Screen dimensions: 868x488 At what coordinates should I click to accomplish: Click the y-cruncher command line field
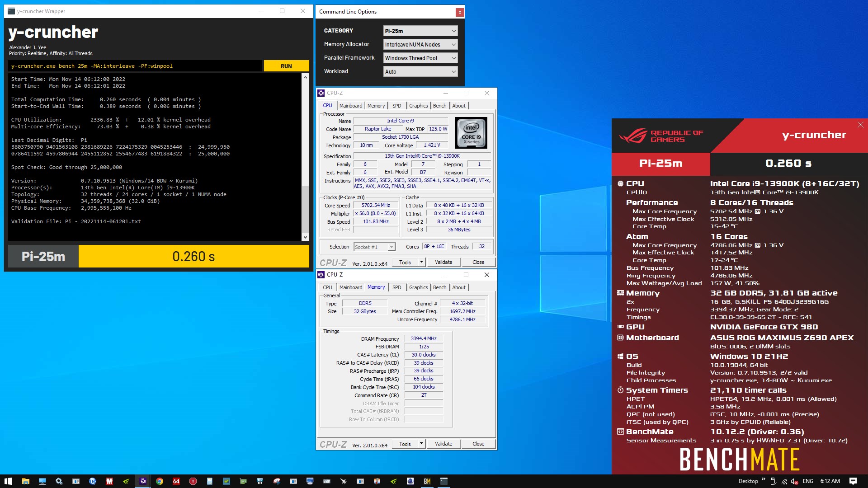point(135,66)
